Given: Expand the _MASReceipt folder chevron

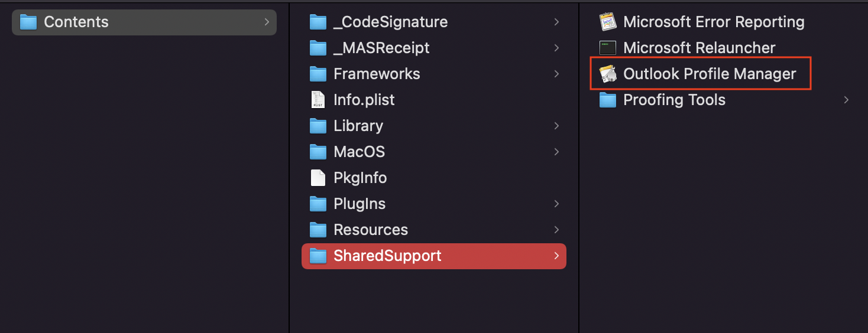Looking at the screenshot, I should (x=556, y=48).
